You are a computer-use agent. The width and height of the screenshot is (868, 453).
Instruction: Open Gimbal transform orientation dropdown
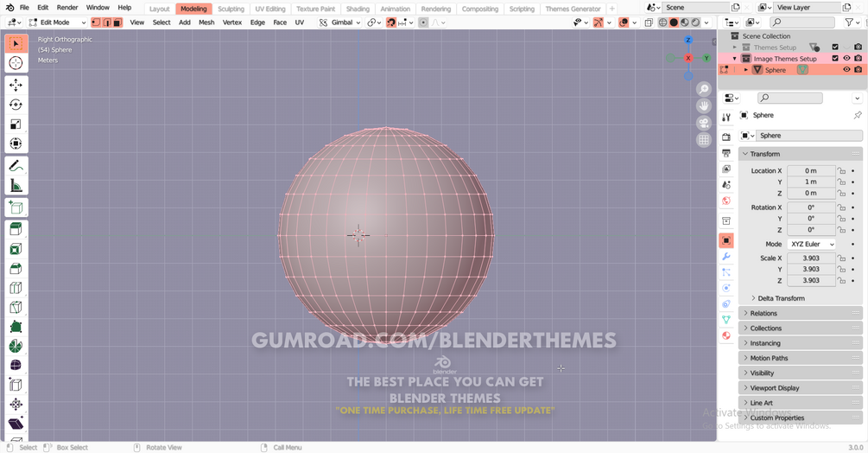click(340, 22)
